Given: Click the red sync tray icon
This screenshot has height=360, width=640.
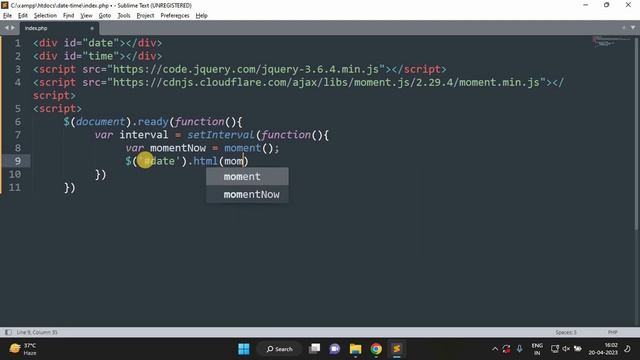Looking at the screenshot, I should (507, 349).
